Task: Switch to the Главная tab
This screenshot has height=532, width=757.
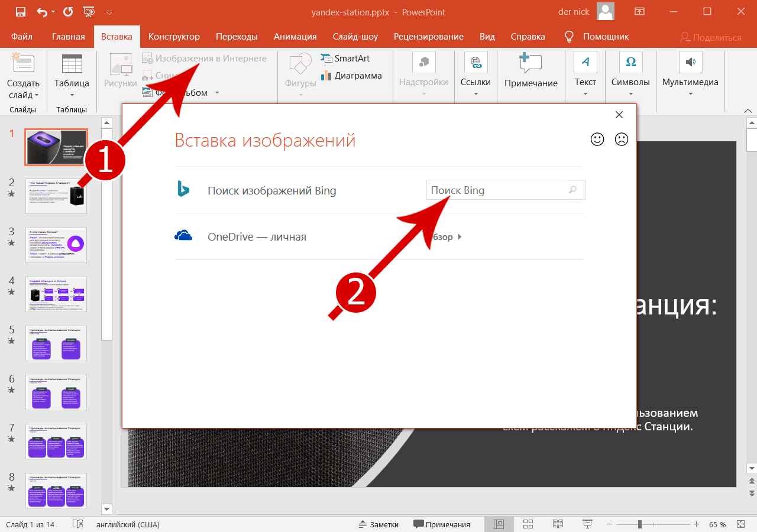Action: pyautogui.click(x=69, y=37)
